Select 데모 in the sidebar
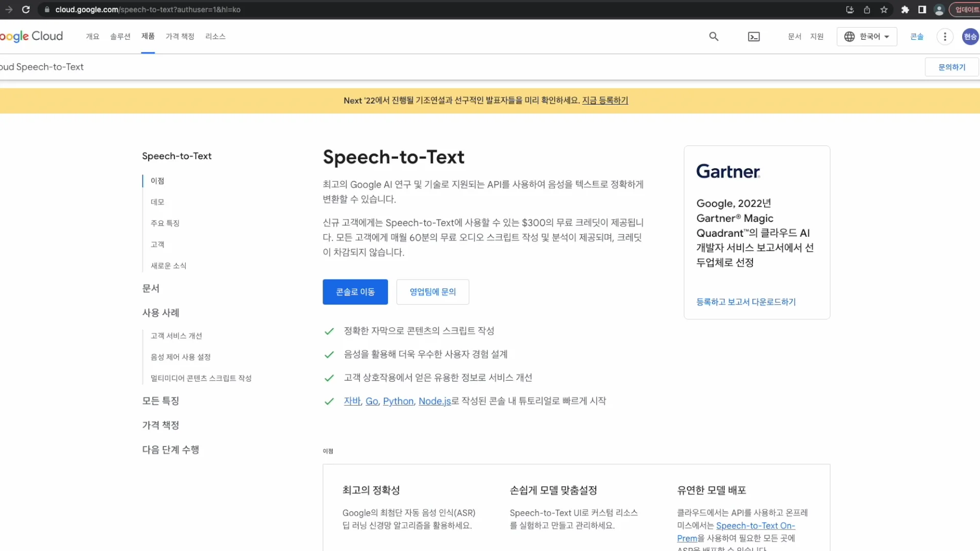 click(157, 202)
